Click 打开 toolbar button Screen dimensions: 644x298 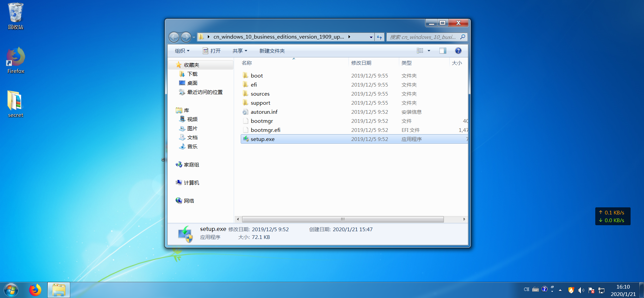click(x=212, y=51)
